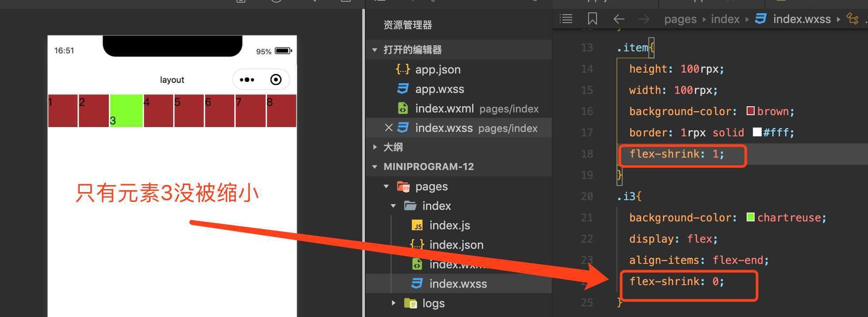The width and height of the screenshot is (868, 317).
Task: Navigate forward with the right arrow
Action: (x=643, y=19)
